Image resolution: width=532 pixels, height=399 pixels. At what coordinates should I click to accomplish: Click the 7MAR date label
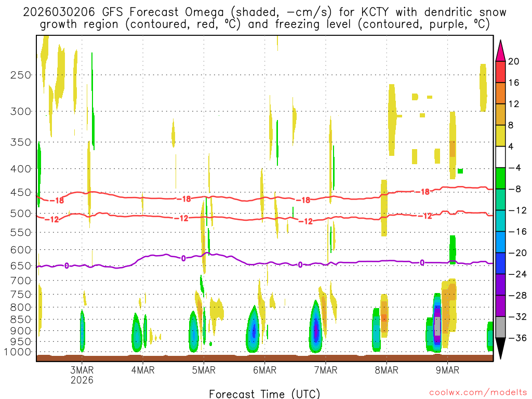pyautogui.click(x=326, y=370)
